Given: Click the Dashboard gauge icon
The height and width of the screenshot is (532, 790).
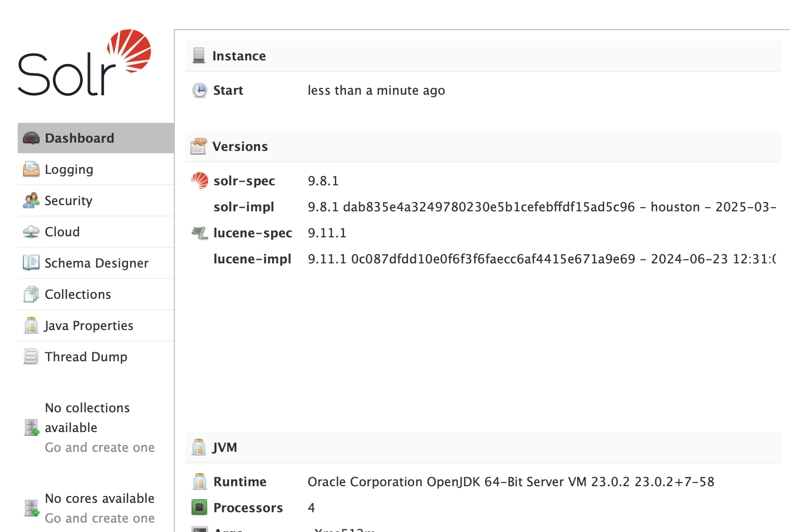Looking at the screenshot, I should (x=31, y=138).
